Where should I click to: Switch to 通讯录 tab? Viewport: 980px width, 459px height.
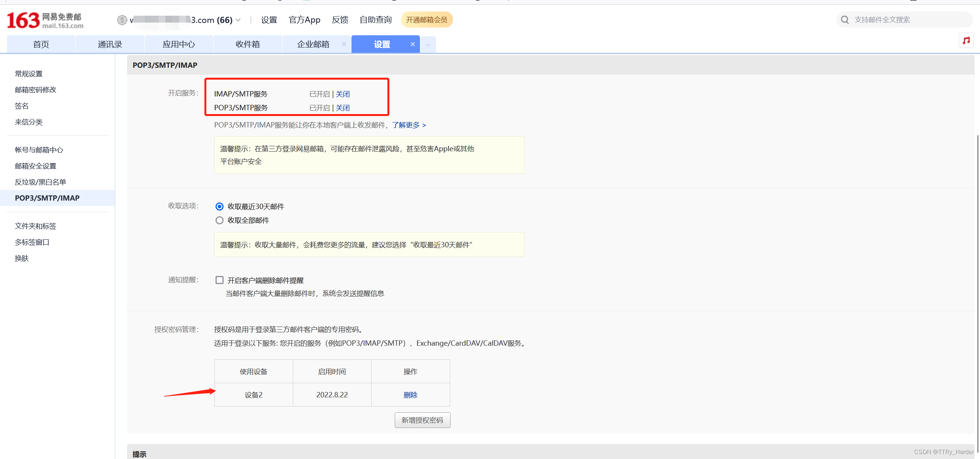pyautogui.click(x=110, y=44)
